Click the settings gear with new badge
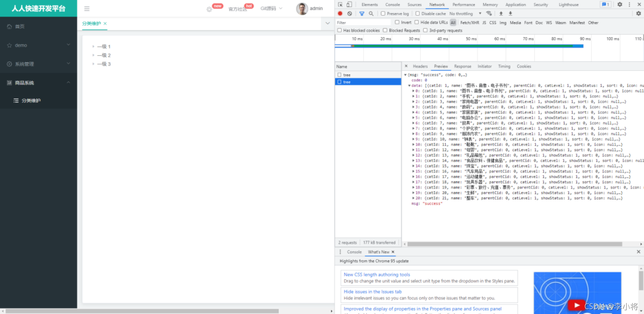 coord(209,9)
